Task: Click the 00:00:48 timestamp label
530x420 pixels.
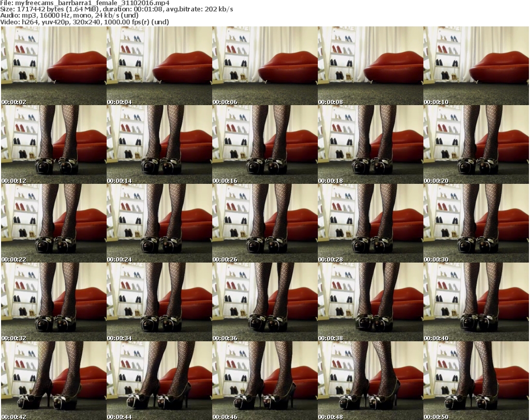Action: pos(331,417)
